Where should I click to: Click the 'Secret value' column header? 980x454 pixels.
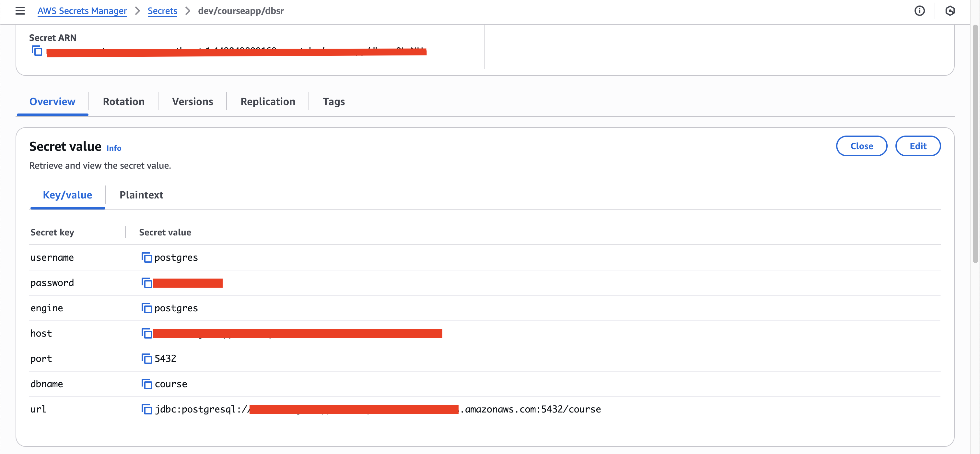pyautogui.click(x=165, y=232)
